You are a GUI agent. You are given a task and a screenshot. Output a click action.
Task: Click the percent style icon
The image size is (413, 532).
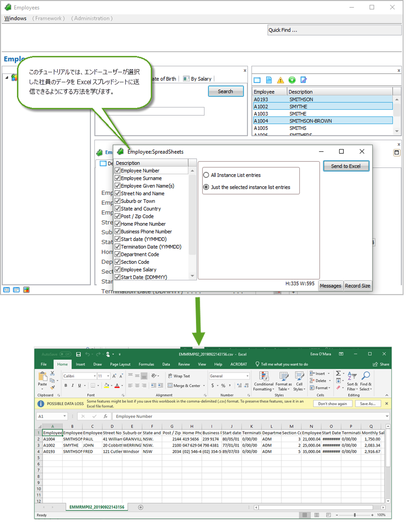[x=223, y=386]
